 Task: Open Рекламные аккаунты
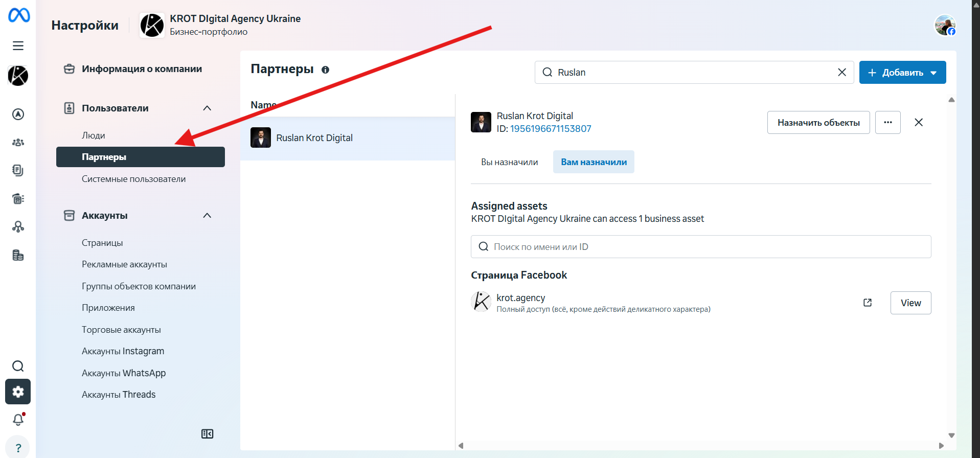click(x=125, y=264)
